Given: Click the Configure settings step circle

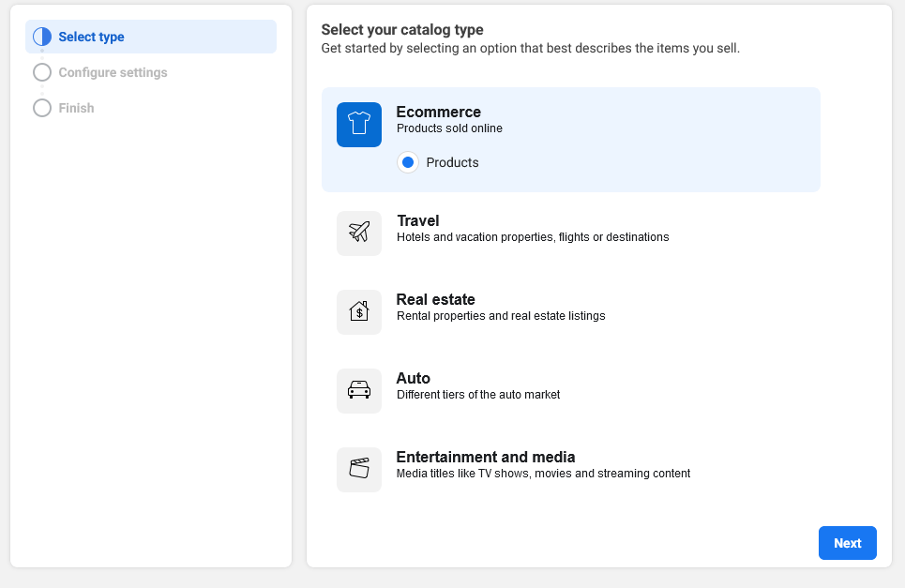Looking at the screenshot, I should tap(42, 73).
